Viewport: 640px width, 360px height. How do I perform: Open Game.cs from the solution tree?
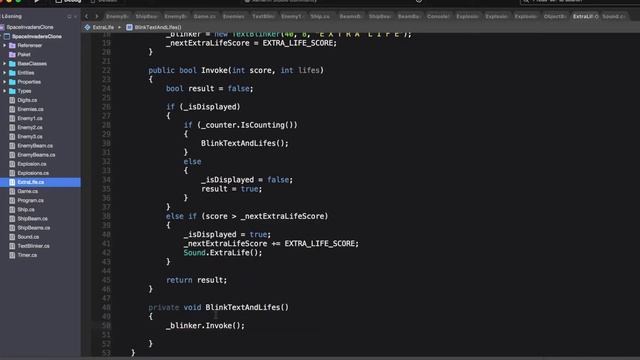click(27, 191)
